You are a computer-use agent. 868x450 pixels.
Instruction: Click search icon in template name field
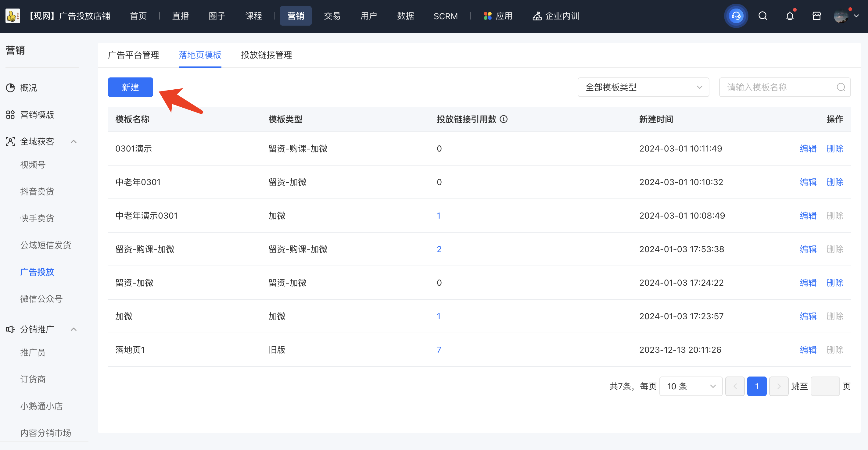click(841, 87)
